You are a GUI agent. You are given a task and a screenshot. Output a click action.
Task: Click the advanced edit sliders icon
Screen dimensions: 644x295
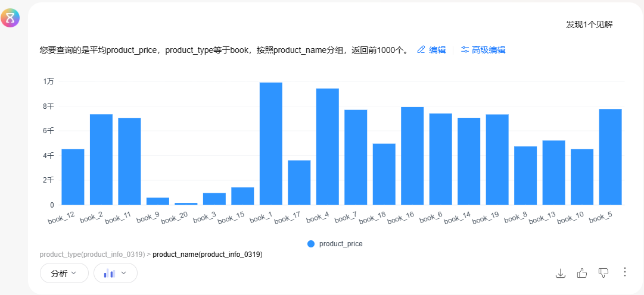(x=465, y=49)
